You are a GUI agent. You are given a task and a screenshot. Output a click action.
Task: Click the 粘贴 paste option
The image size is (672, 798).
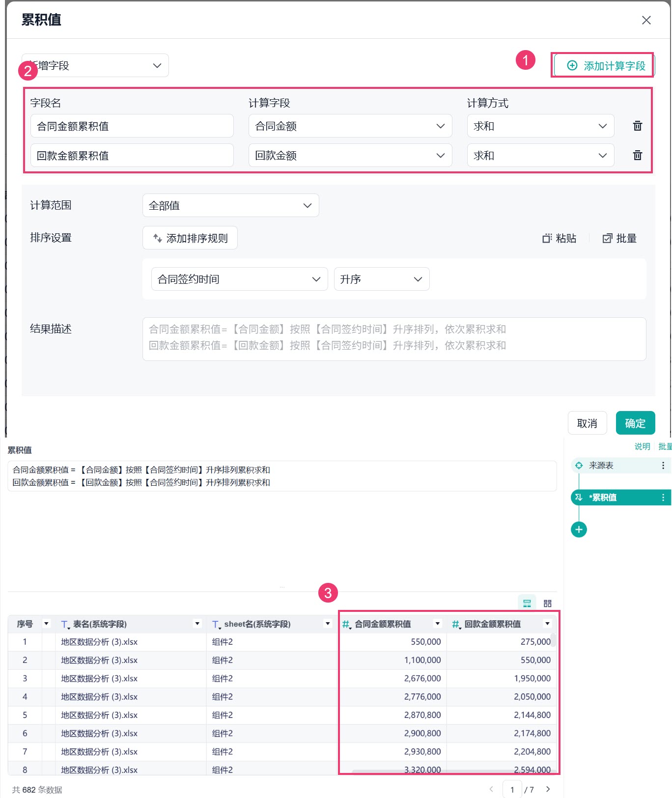click(560, 238)
